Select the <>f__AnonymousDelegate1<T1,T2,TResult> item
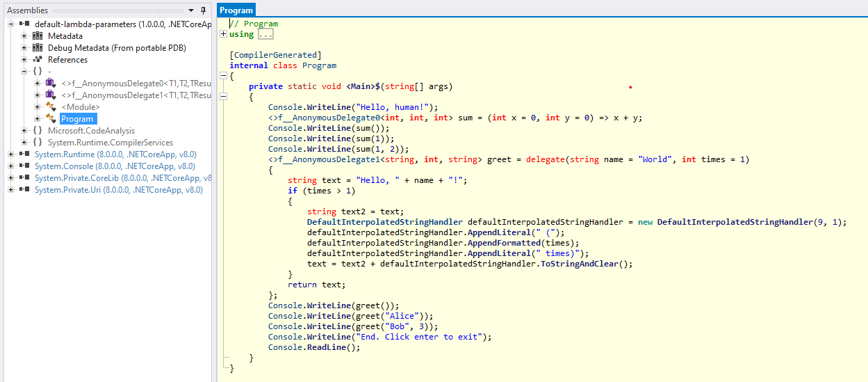Viewport: 868px width, 382px height. [136, 95]
